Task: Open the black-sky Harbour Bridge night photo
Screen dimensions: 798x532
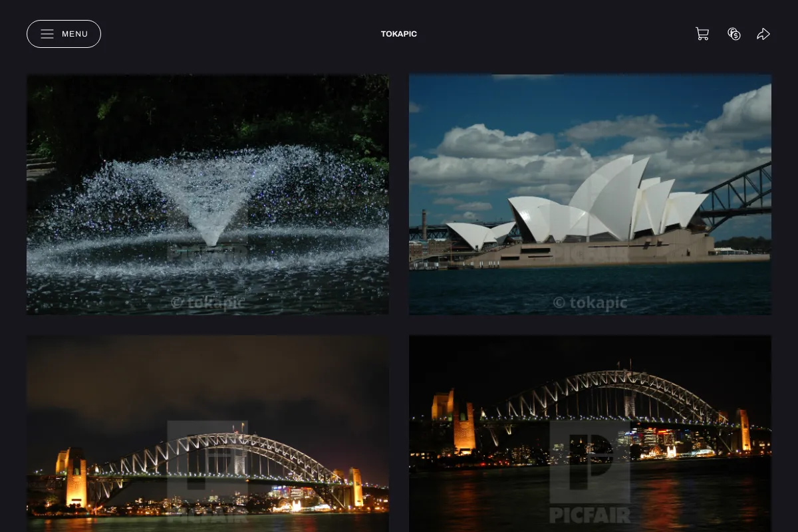Action: point(590,434)
